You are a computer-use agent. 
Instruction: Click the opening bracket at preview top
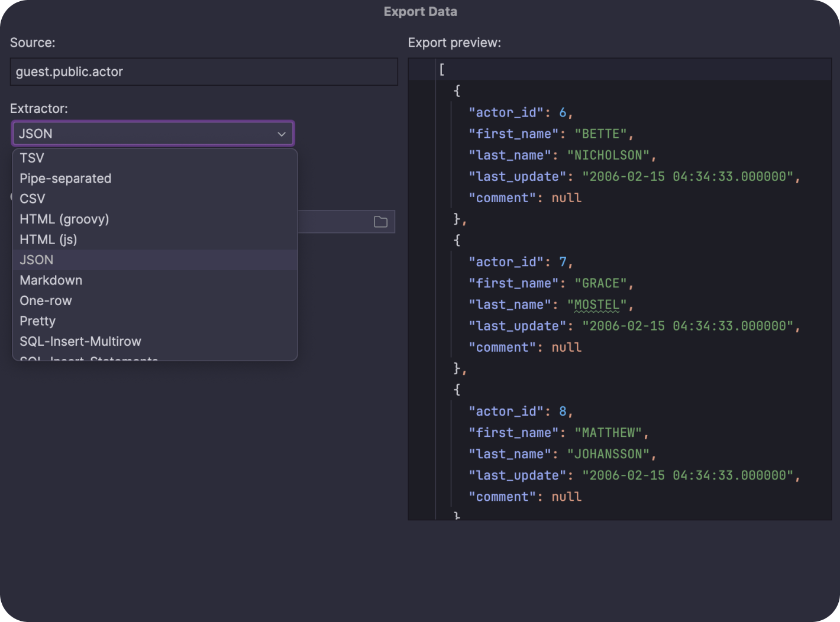pyautogui.click(x=441, y=69)
